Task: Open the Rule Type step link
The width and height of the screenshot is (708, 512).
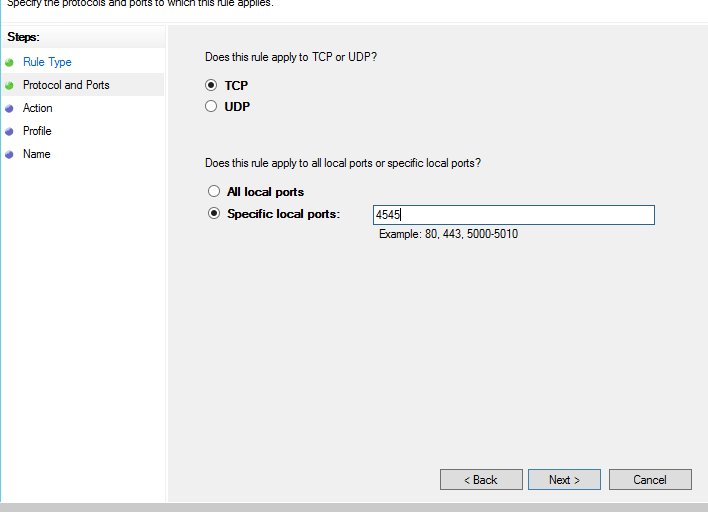Action: coord(47,62)
